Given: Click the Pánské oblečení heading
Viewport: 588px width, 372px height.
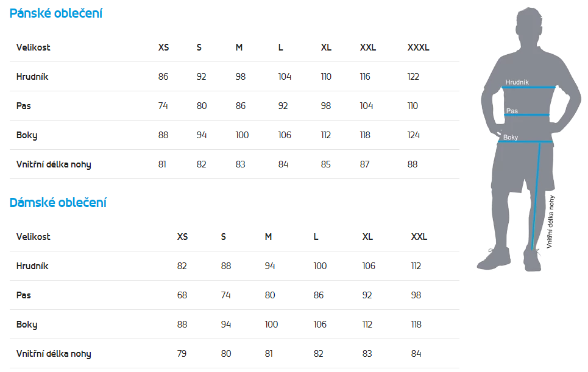Looking at the screenshot, I should 56,13.
